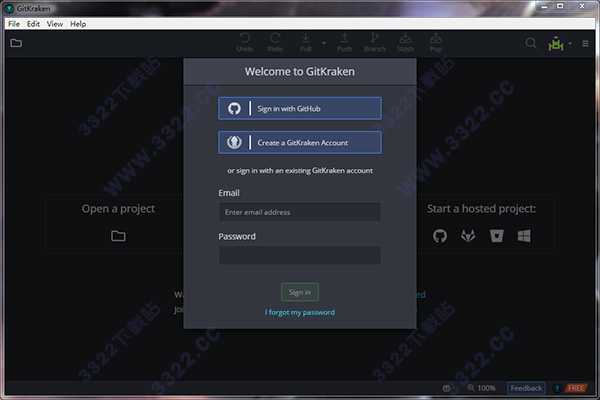Expand the Pull options dropdown arrow
The height and width of the screenshot is (400, 600).
[324, 43]
